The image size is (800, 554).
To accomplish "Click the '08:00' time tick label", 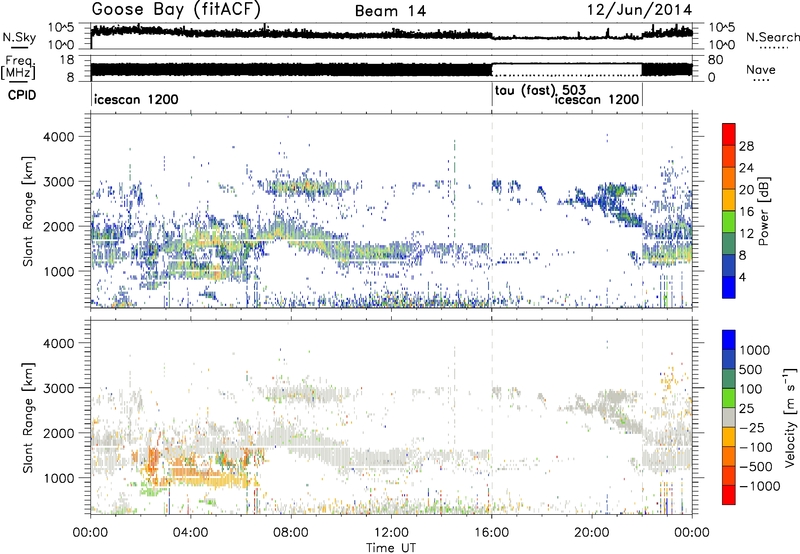I will [291, 533].
